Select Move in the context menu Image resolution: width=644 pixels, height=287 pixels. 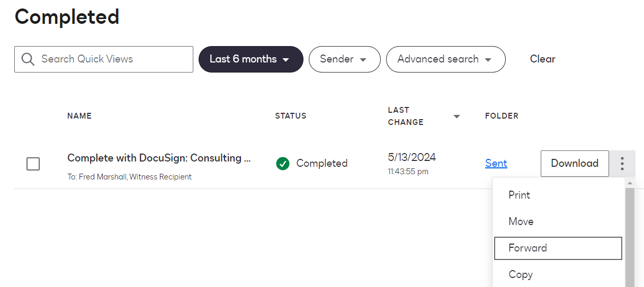tap(521, 222)
